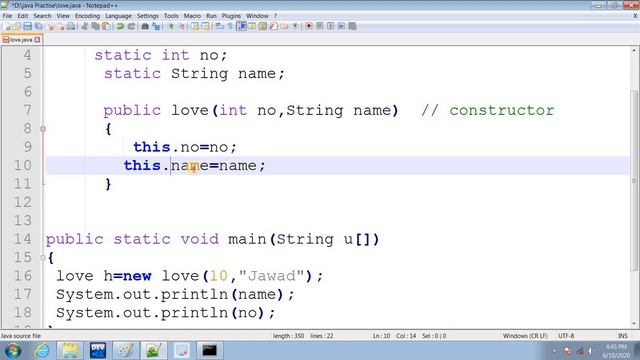This screenshot has height=360, width=640.
Task: Click the Replace toolbar icon
Action: click(156, 27)
